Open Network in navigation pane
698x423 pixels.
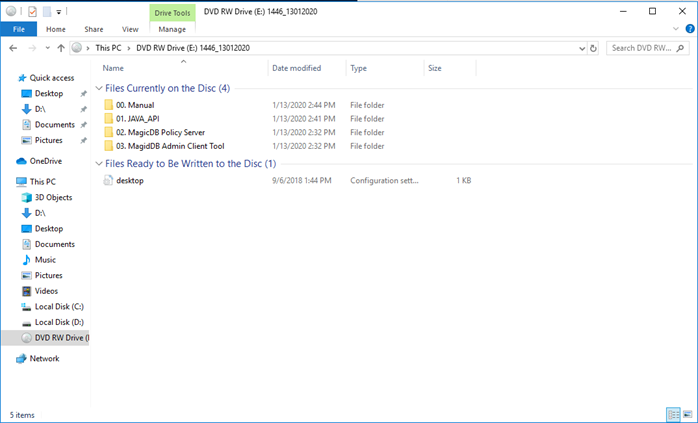pyautogui.click(x=44, y=358)
